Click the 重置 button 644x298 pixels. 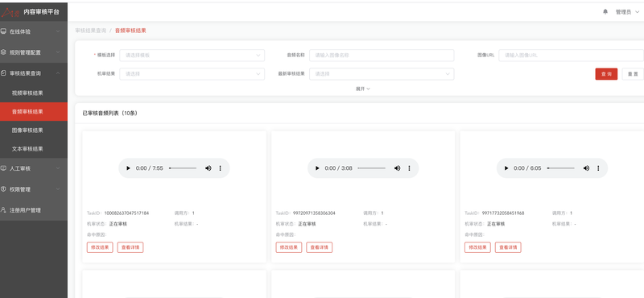(633, 74)
